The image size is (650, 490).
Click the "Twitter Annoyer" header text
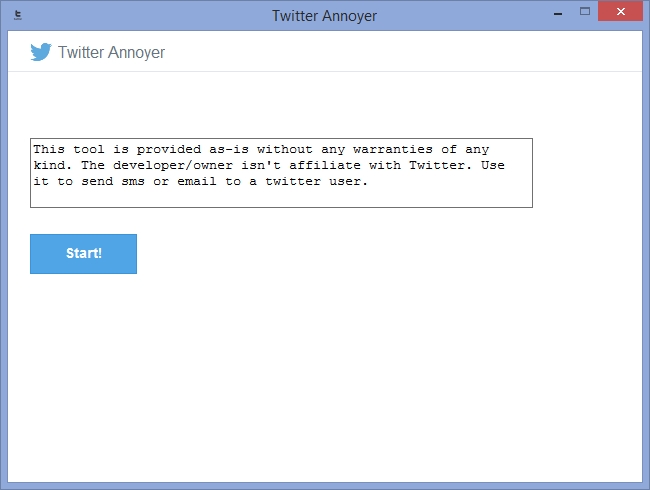(111, 53)
